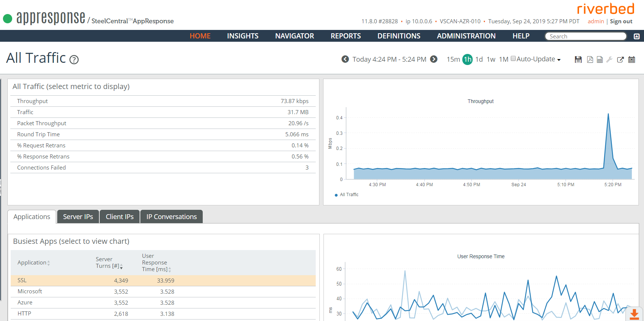The height and width of the screenshot is (321, 644).
Task: Open the calendar time picker icon
Action: [x=632, y=59]
